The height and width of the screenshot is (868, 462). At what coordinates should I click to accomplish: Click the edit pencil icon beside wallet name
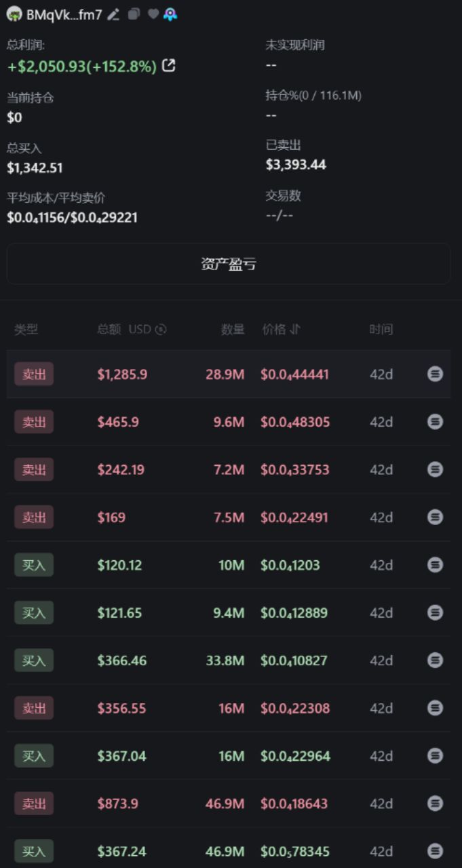tap(114, 14)
